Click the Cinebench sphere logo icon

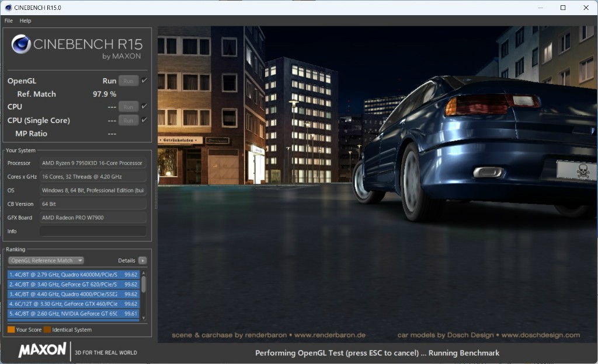20,44
